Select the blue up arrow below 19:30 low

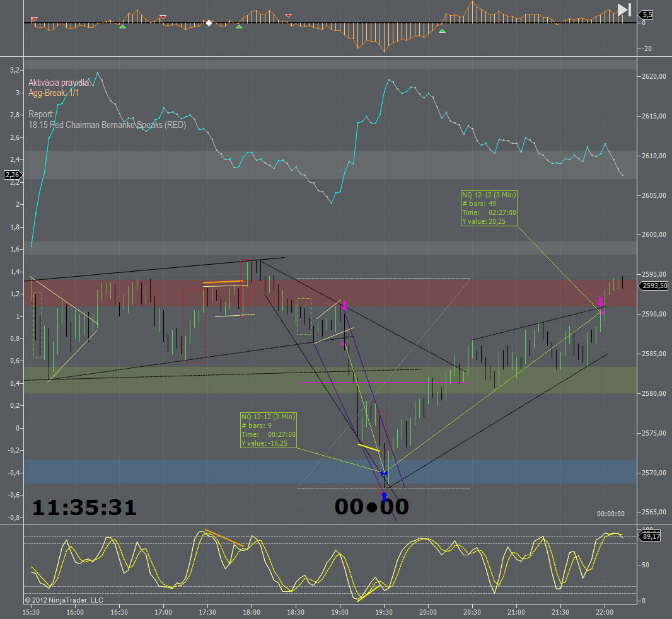point(384,497)
